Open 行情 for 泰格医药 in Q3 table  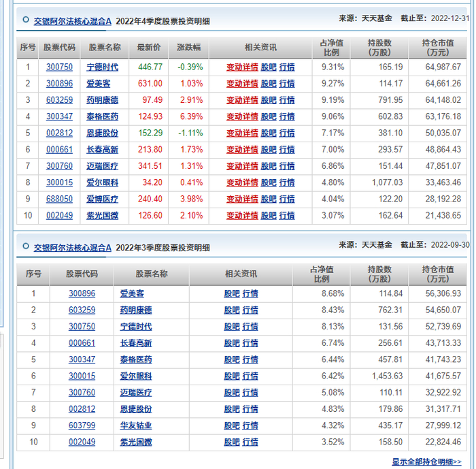(250, 359)
